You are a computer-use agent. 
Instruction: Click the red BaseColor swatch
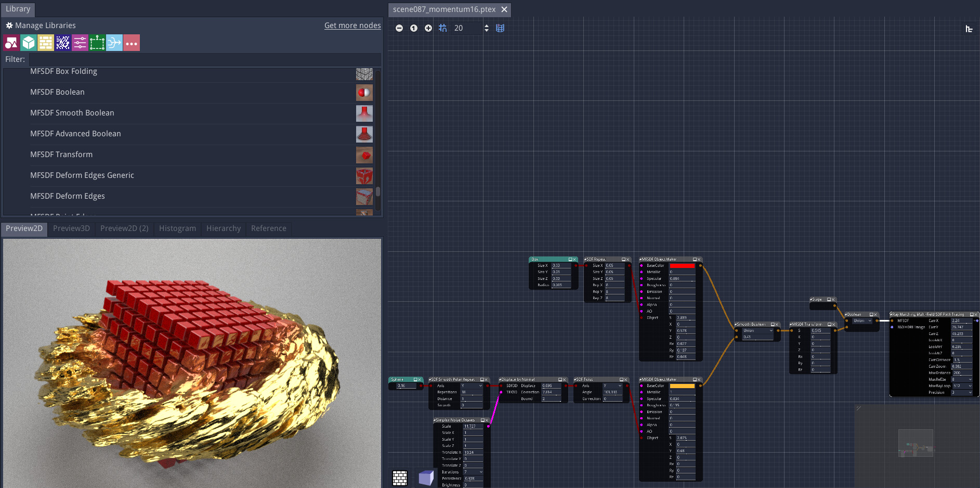pyautogui.click(x=682, y=265)
